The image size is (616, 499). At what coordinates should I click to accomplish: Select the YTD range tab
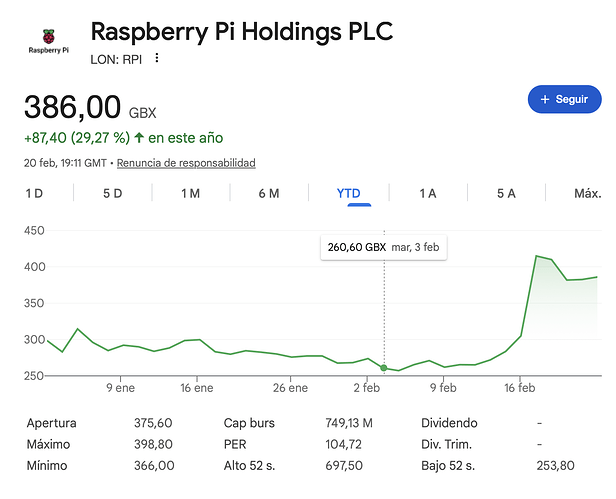(x=349, y=193)
